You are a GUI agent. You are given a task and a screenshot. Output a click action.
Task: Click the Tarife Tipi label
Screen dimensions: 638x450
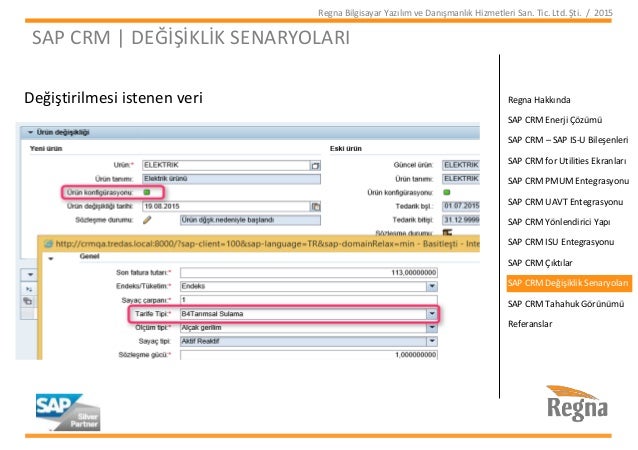153,314
